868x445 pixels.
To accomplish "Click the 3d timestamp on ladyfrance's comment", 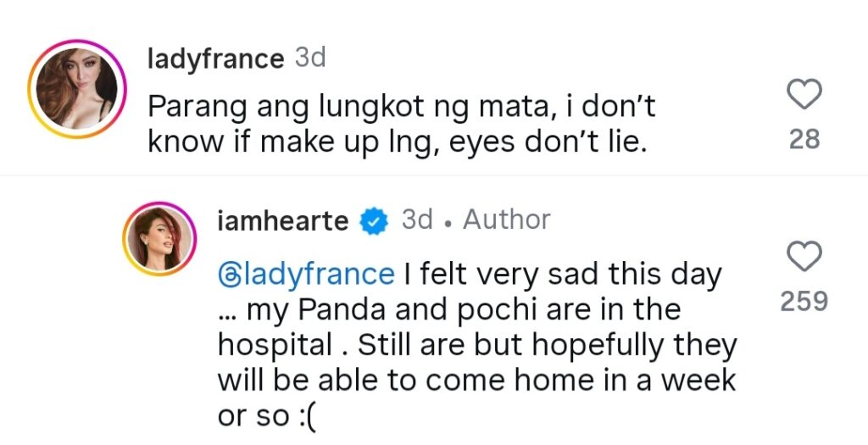I will click(310, 58).
